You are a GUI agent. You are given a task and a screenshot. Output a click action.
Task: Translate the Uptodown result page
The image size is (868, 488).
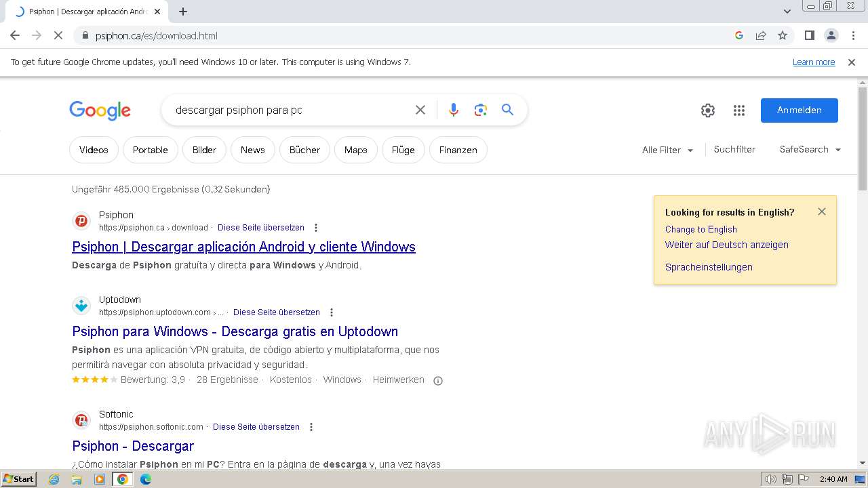click(x=277, y=312)
